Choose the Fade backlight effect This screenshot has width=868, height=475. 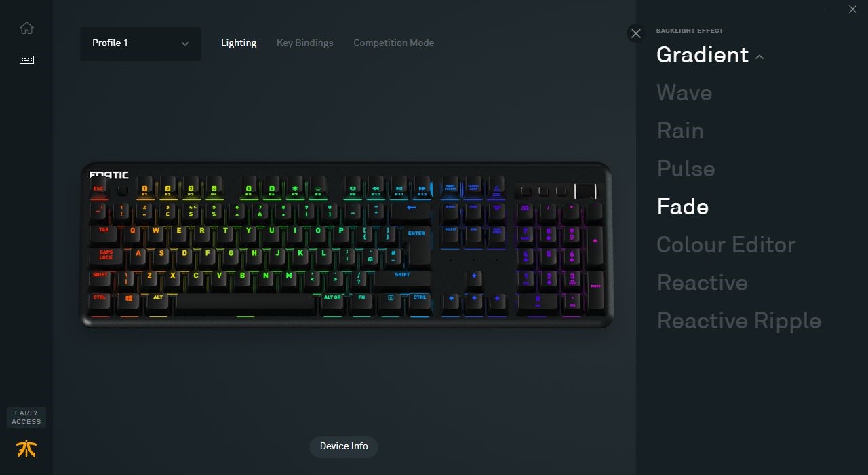pos(683,207)
